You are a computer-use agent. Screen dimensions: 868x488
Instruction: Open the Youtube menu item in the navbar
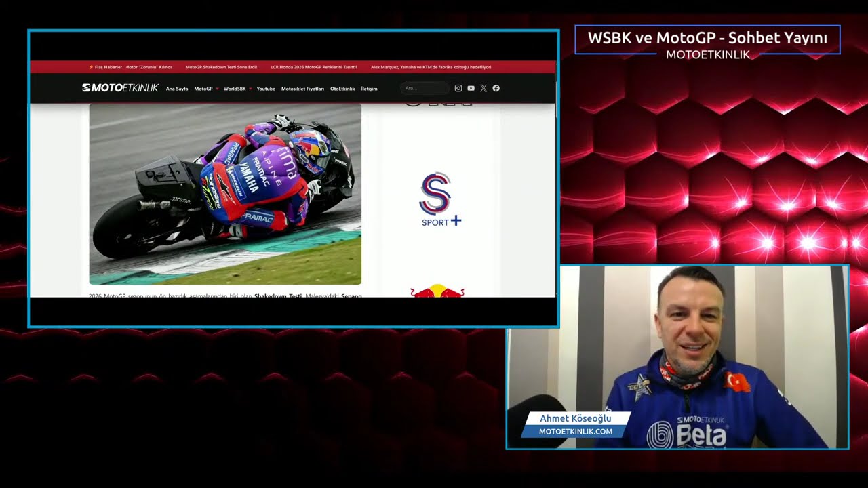pos(266,89)
